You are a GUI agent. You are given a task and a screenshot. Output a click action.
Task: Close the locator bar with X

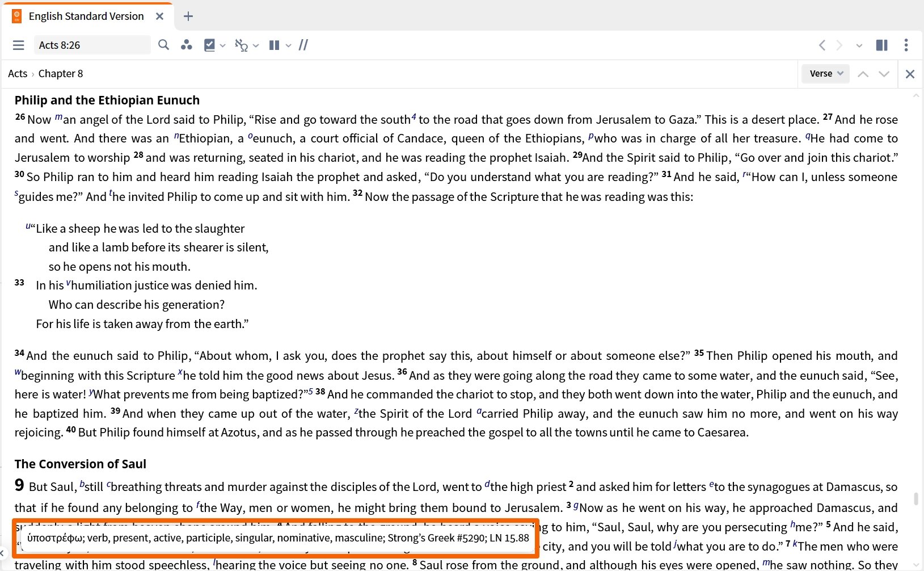tap(910, 74)
